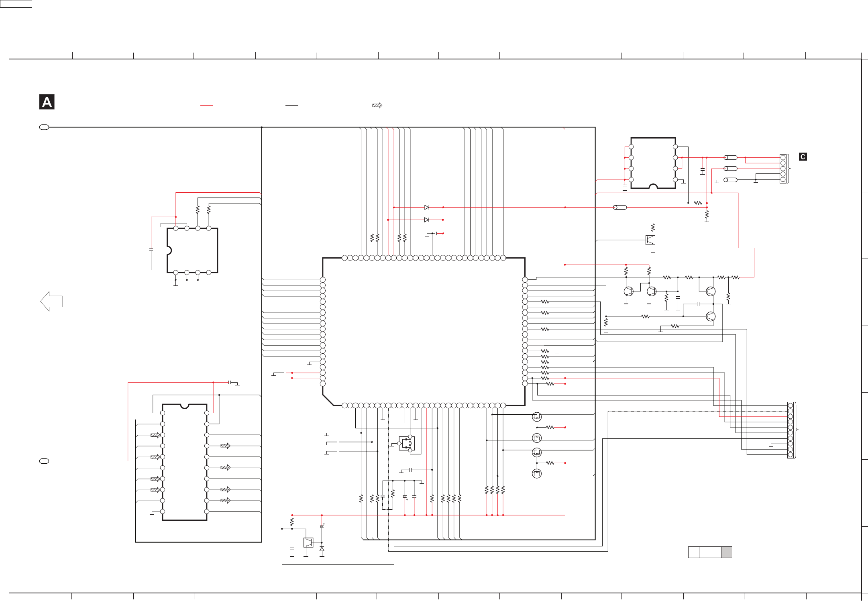The height and width of the screenshot is (601, 868).
Task: Click the lower of the two diodes
Action: (x=427, y=220)
